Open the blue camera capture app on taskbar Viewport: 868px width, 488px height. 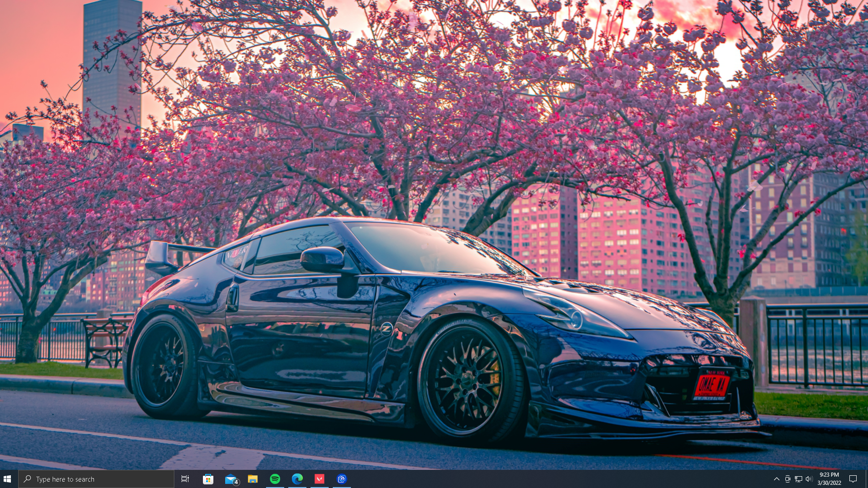click(342, 479)
